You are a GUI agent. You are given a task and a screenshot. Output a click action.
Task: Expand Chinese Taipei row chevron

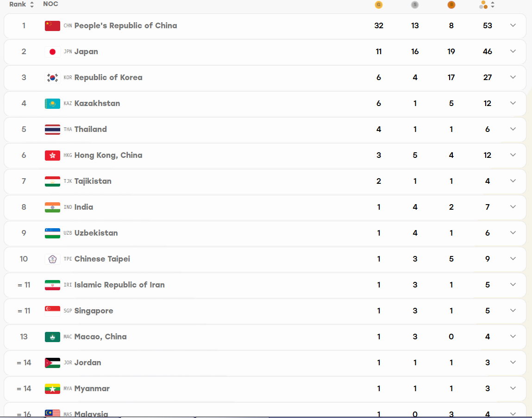pos(513,259)
